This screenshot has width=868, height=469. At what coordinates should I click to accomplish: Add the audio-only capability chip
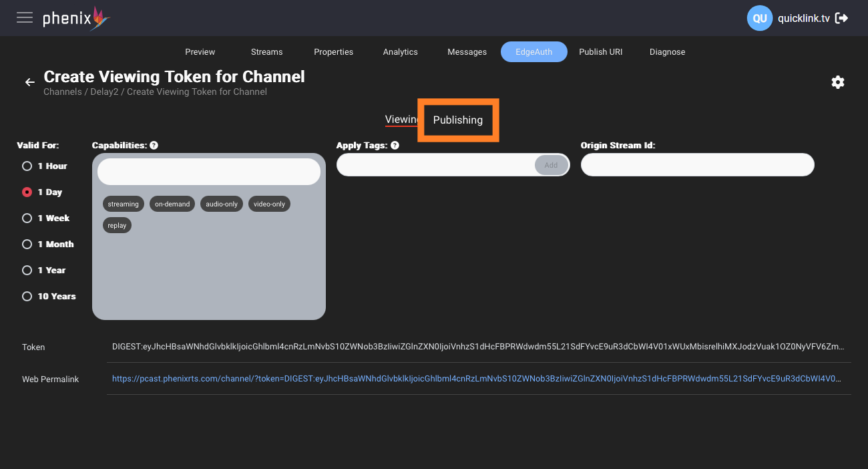pyautogui.click(x=222, y=204)
